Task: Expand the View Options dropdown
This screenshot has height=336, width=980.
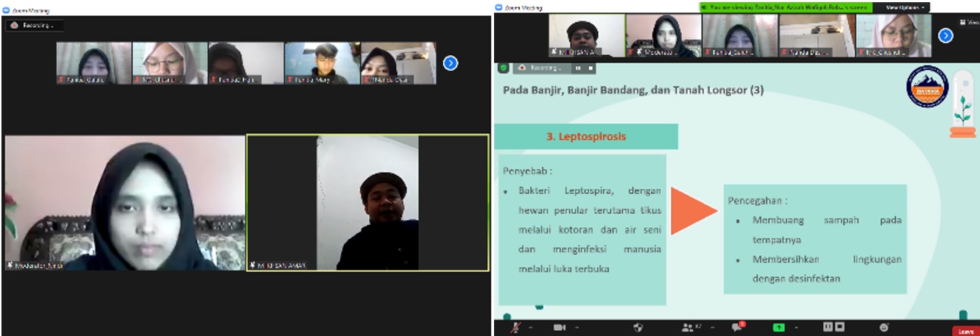Action: pos(906,7)
